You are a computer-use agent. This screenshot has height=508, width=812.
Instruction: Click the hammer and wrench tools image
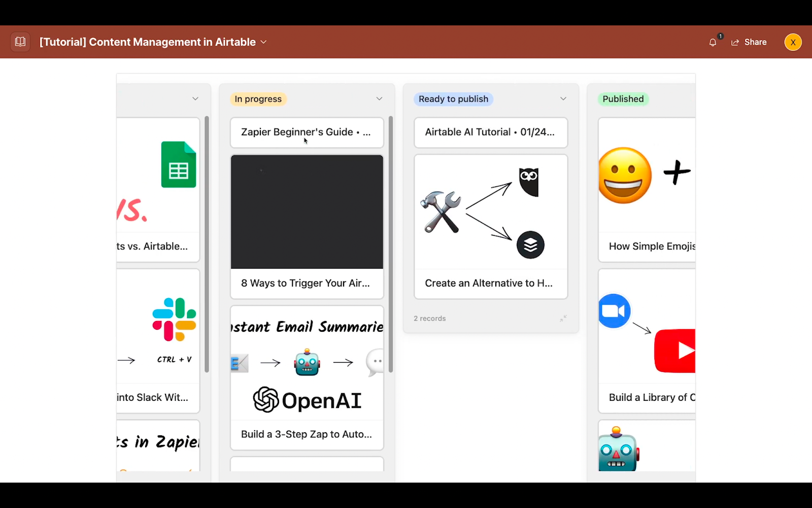click(x=441, y=212)
